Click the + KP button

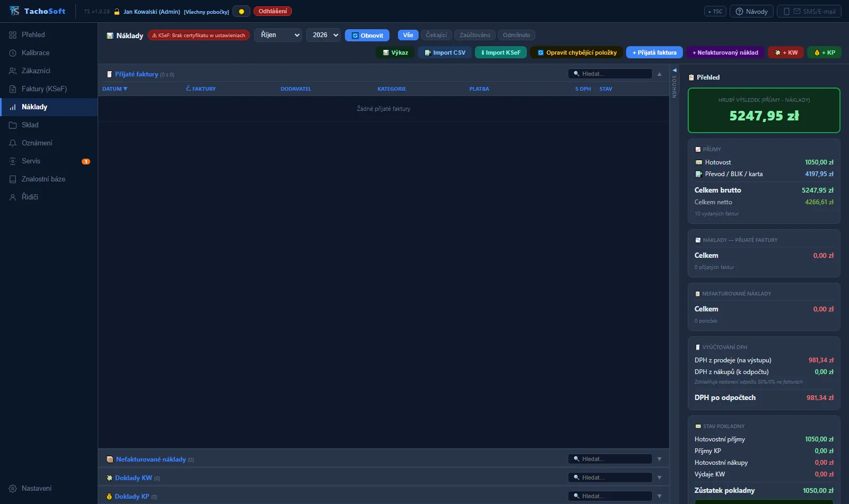point(825,53)
